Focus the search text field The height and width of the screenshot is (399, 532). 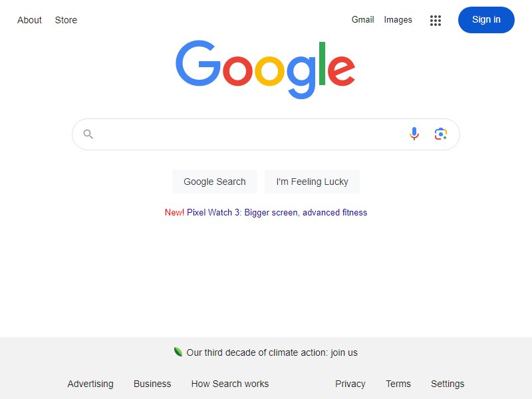(249, 134)
